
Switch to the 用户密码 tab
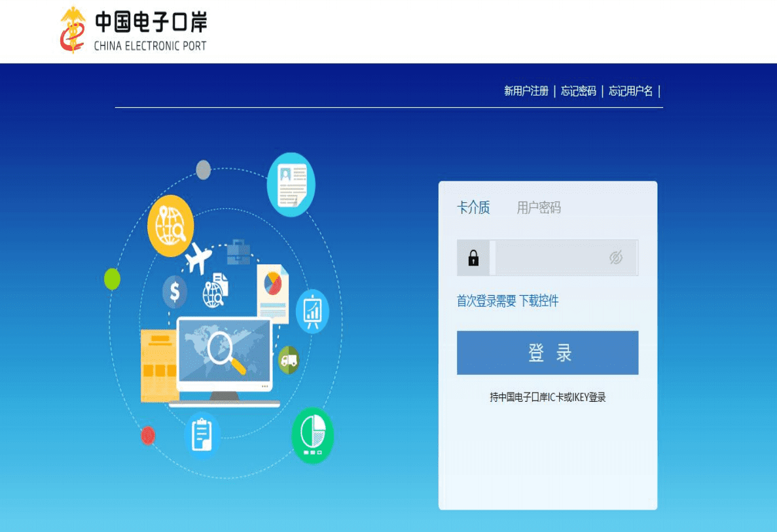click(539, 208)
